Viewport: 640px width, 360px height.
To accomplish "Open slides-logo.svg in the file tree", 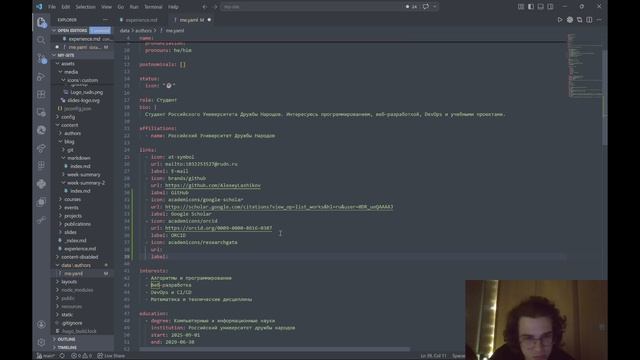I will pyautogui.click(x=83, y=100).
